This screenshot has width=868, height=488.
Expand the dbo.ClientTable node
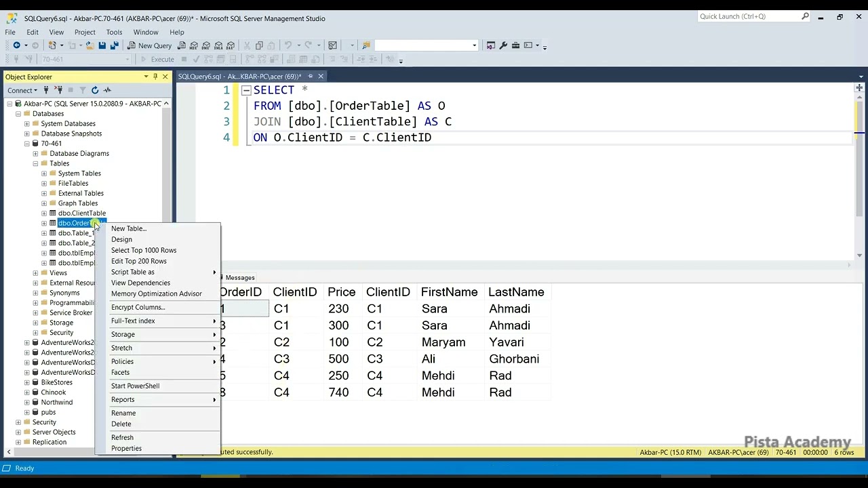[x=44, y=213]
